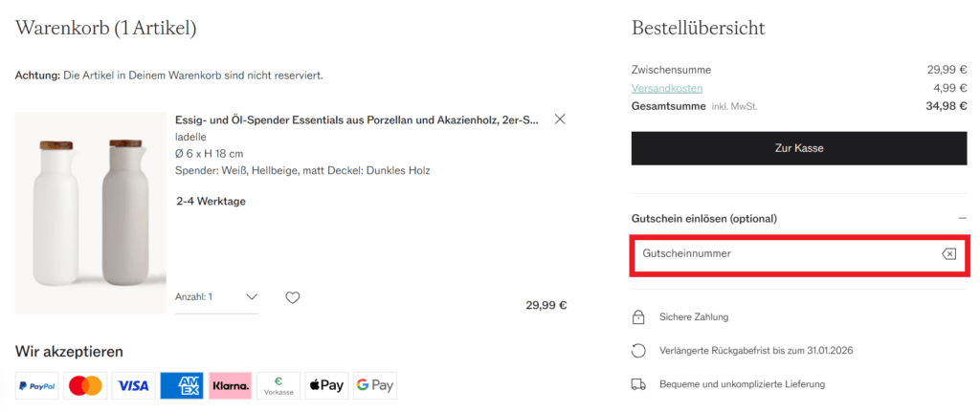Click the Vorkasse payment icon

pos(278,385)
